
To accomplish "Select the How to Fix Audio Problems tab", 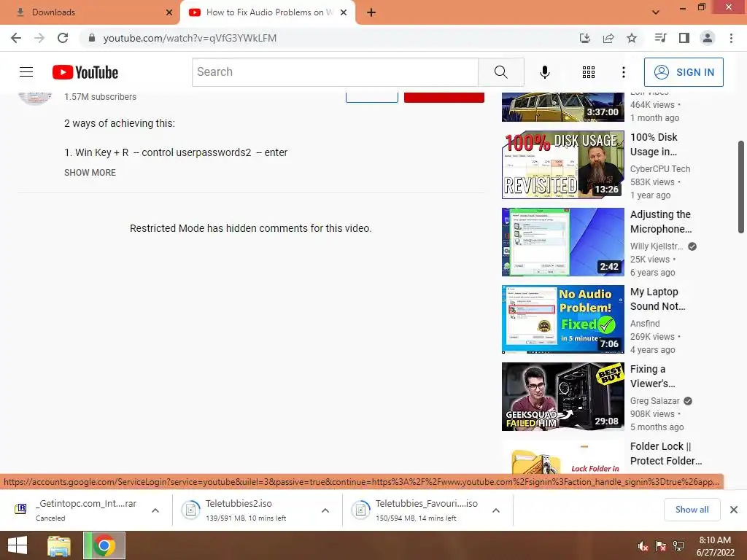I will (x=267, y=12).
